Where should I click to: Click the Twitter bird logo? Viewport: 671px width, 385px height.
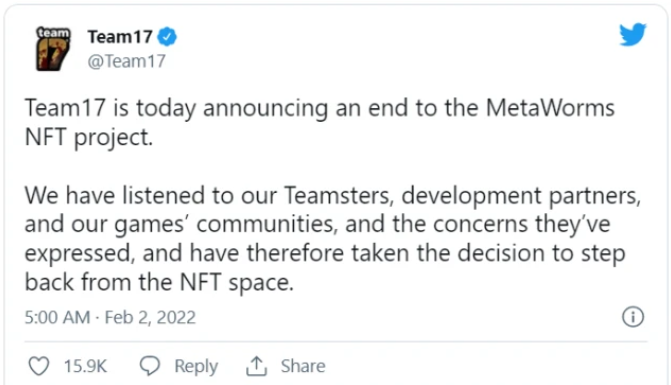tap(632, 35)
